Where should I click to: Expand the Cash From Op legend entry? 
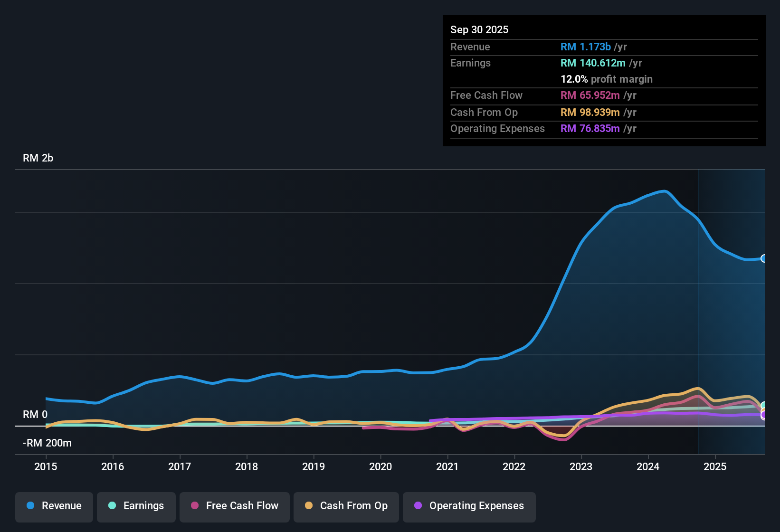tap(346, 507)
